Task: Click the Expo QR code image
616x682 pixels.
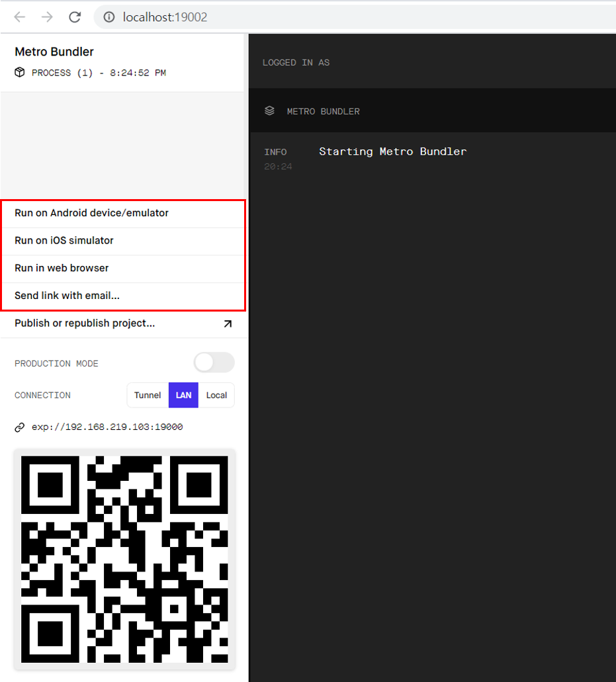Action: tap(124, 560)
